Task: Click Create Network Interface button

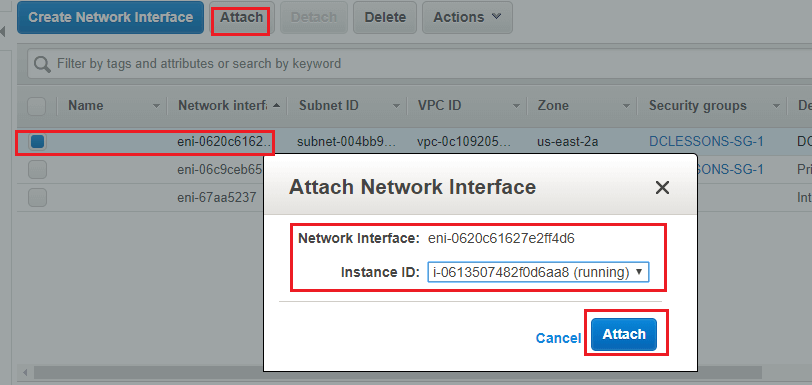Action: 110,18
